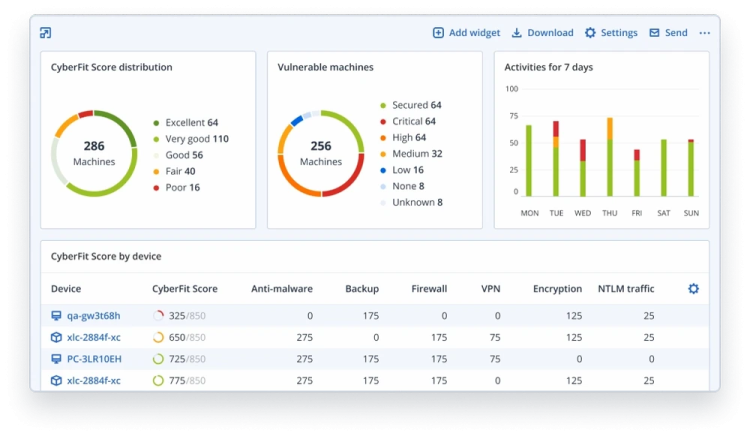Click the Low 16 legend dot
This screenshot has height=436, width=750.
coord(383,170)
